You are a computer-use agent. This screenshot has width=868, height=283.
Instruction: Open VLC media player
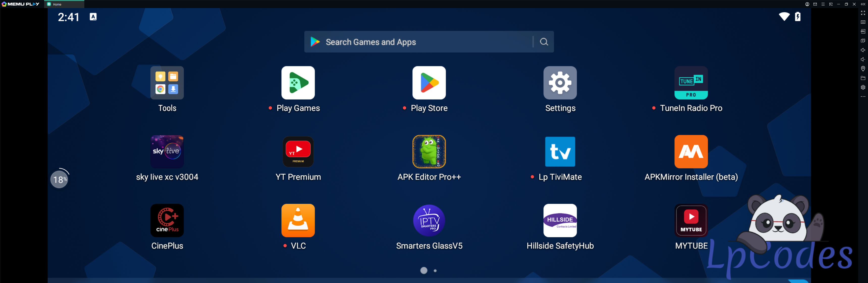[298, 221]
